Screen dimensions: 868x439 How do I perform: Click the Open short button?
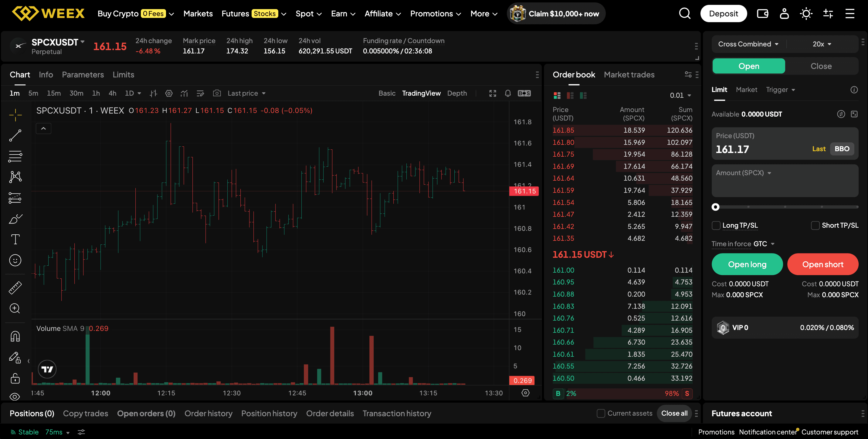822,264
